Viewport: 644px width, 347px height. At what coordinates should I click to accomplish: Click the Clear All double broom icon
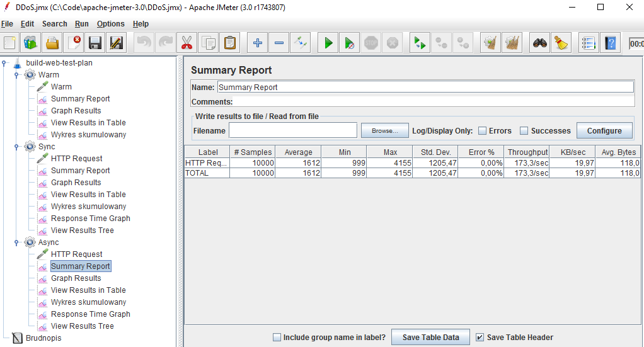512,43
